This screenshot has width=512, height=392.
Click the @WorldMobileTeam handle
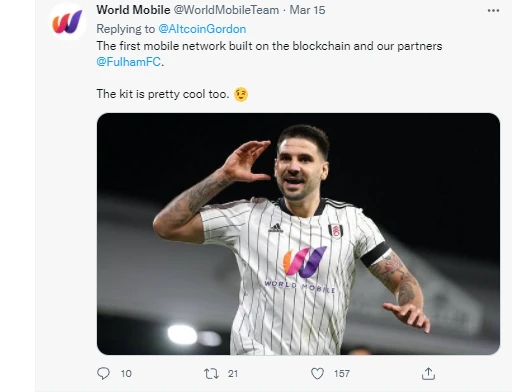point(226,10)
